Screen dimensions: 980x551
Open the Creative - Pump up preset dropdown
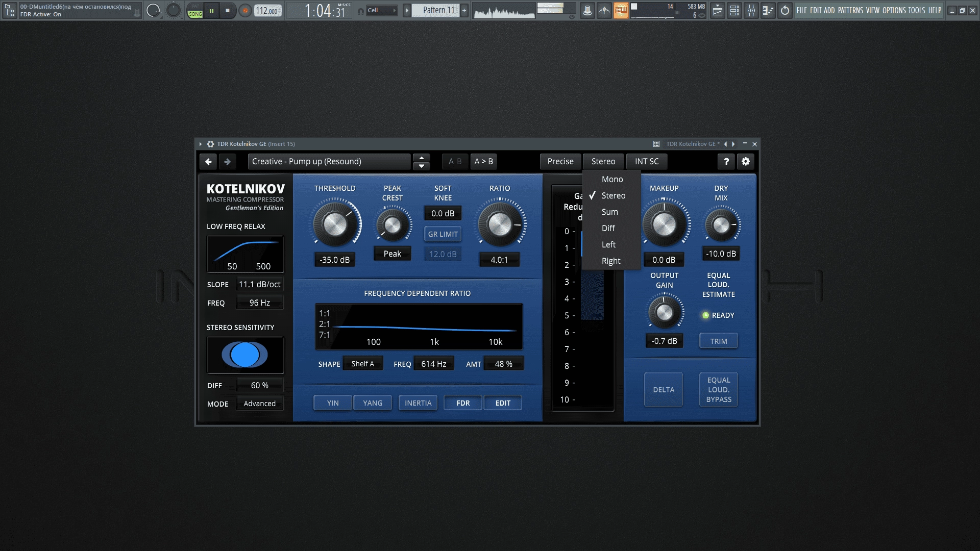coord(329,162)
